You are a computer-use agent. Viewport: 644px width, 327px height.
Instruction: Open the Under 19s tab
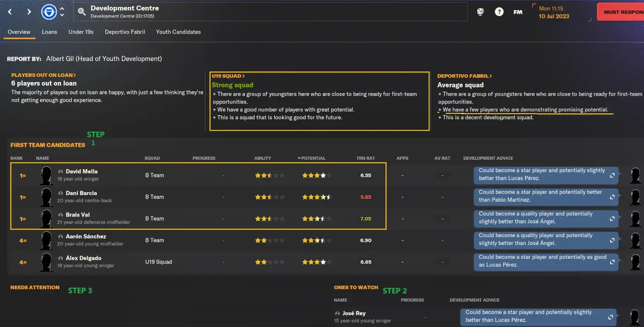pyautogui.click(x=81, y=32)
